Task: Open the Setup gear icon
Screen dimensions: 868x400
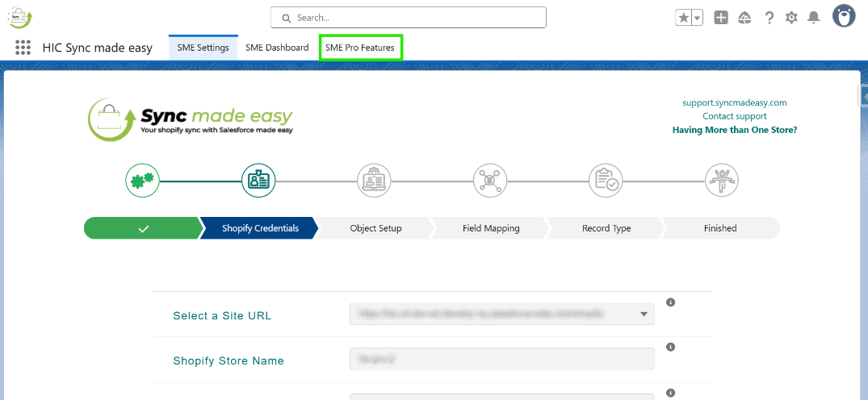Action: pyautogui.click(x=791, y=18)
